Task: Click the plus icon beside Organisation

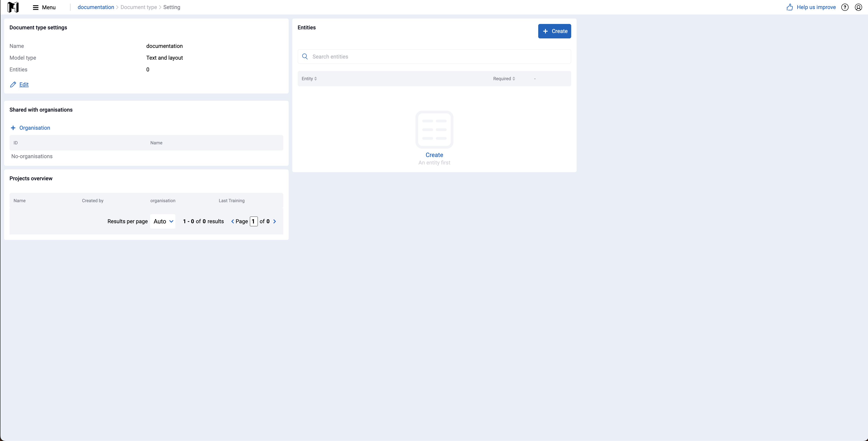Action: click(x=13, y=128)
